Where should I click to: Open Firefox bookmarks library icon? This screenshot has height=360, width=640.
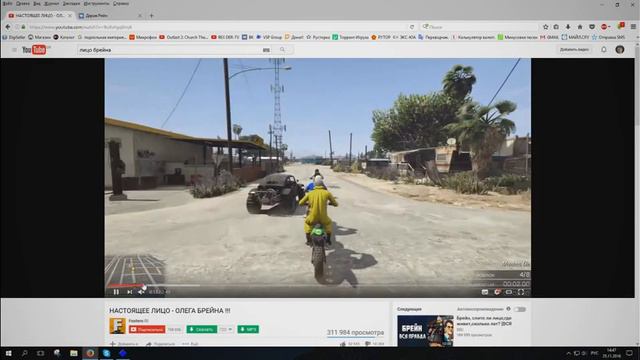556,27
